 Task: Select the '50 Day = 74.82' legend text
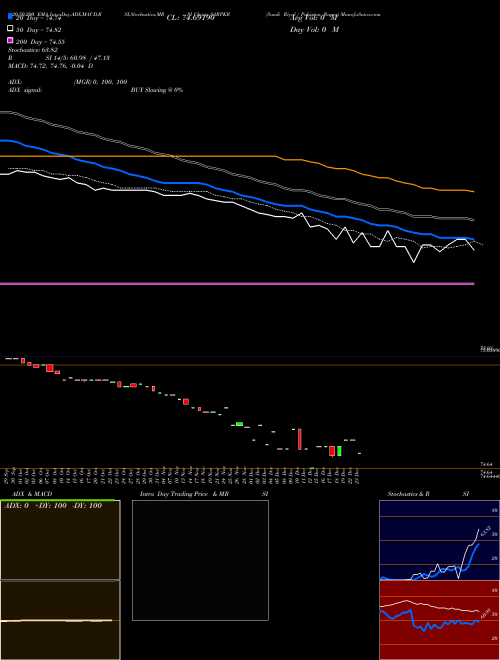pos(39,30)
